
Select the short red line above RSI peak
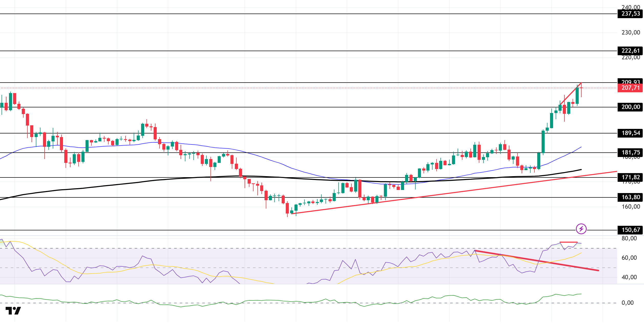(x=568, y=242)
